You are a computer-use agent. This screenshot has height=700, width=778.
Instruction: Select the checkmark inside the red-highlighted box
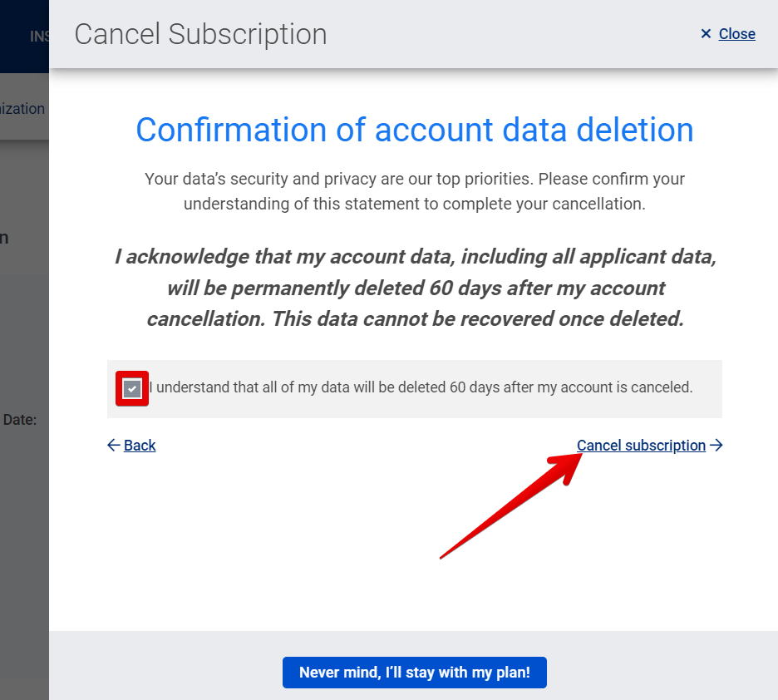click(x=131, y=388)
